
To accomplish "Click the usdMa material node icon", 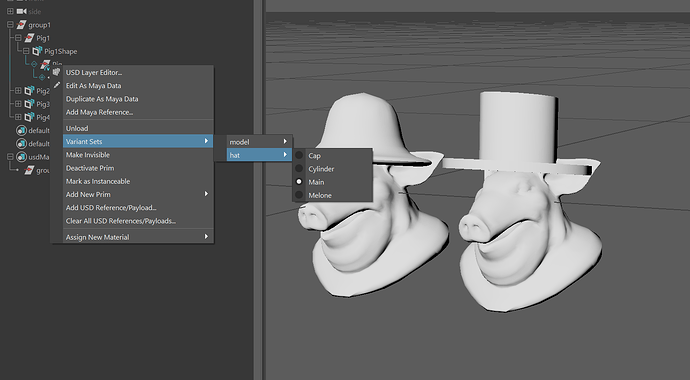I will [x=21, y=157].
